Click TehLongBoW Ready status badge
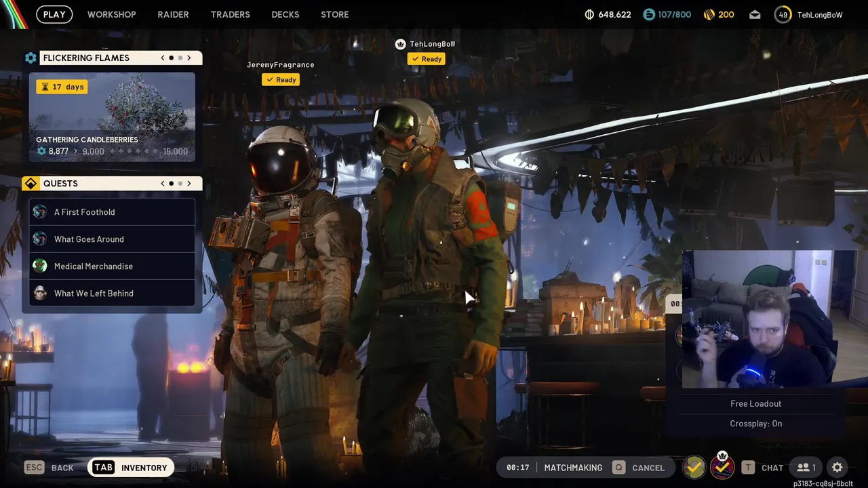 click(427, 59)
